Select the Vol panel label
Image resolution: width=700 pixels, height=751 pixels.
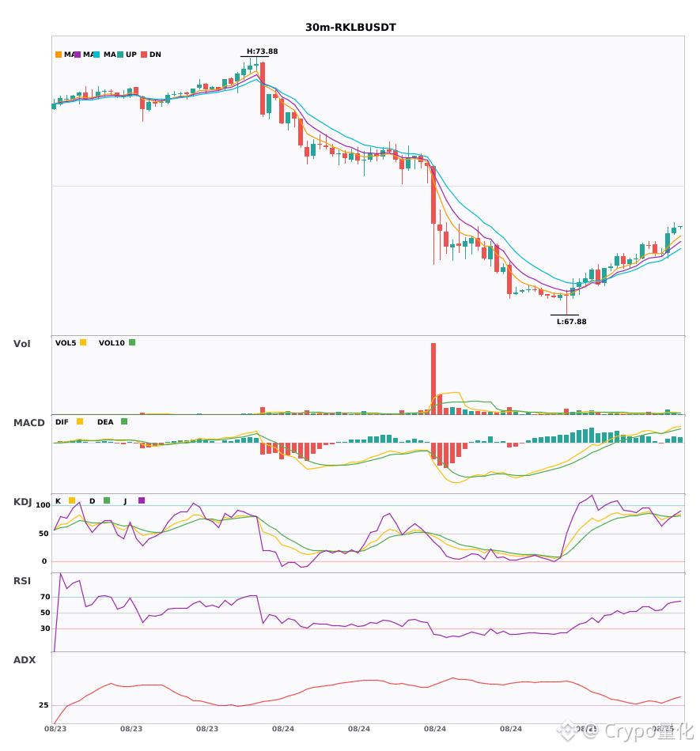21,343
